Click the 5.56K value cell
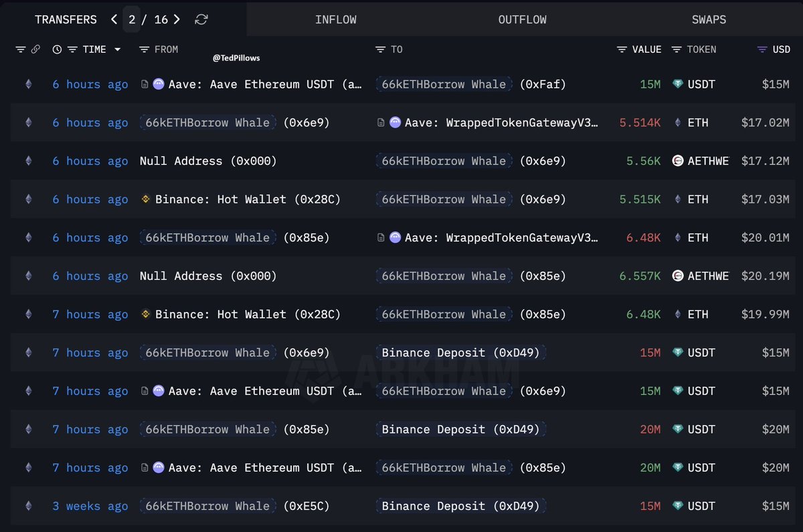803x532 pixels. (x=643, y=161)
